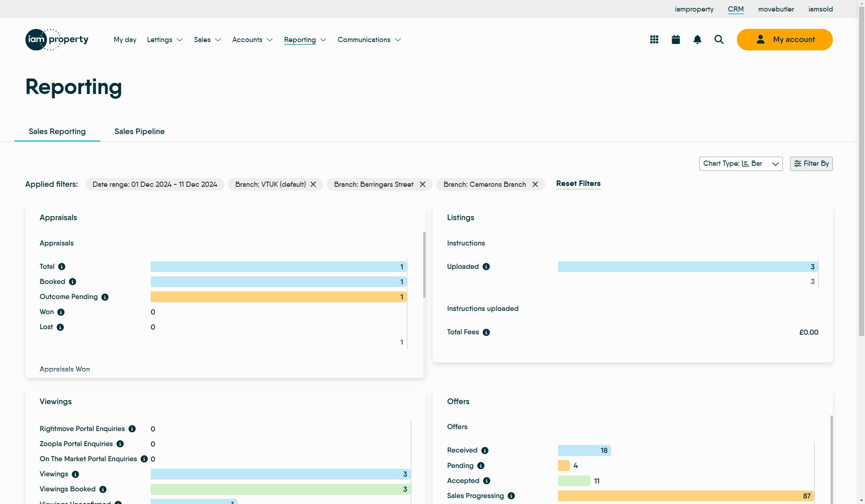Open the Chart Type dropdown

click(x=740, y=164)
